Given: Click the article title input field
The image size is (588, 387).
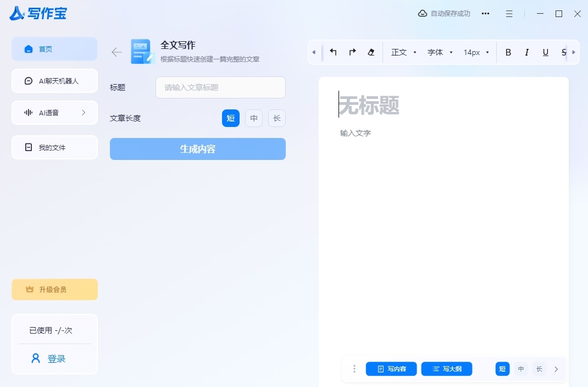Looking at the screenshot, I should click(220, 87).
